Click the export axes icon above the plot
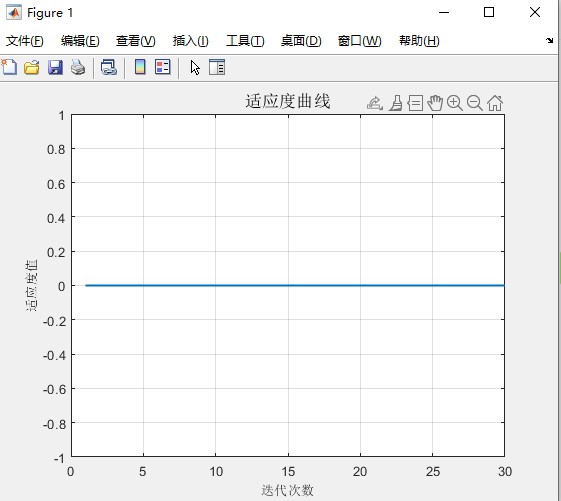 375,103
